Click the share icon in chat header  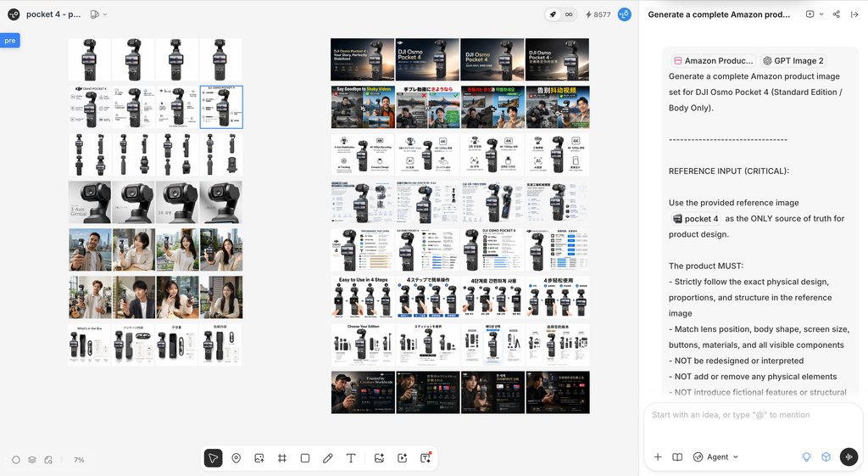pos(837,14)
